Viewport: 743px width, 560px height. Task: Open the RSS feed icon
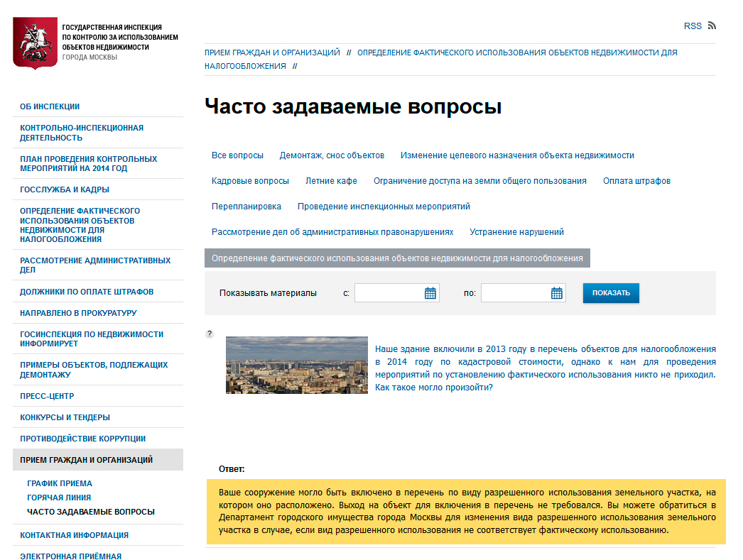point(712,26)
